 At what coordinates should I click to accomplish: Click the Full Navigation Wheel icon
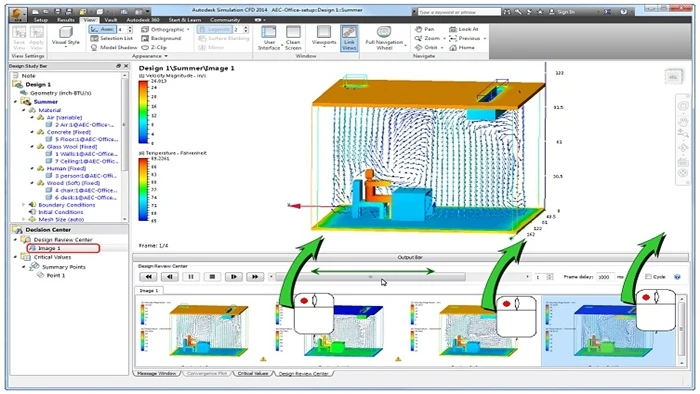point(384,32)
